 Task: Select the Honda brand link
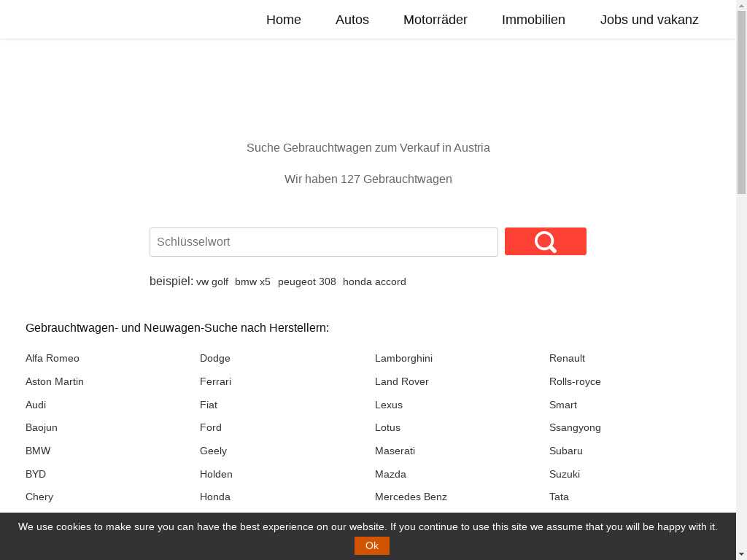click(215, 497)
